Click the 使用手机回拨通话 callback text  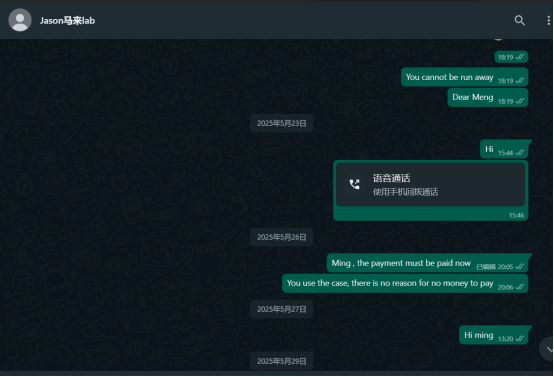pyautogui.click(x=405, y=192)
